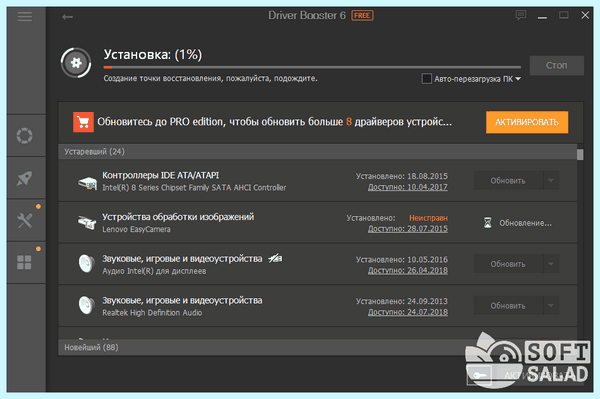Screen dimensions: 600x399
Task: Click the text Intel(R) 8 Series Chipset Family SATA AHCI Controller
Action: pos(194,187)
